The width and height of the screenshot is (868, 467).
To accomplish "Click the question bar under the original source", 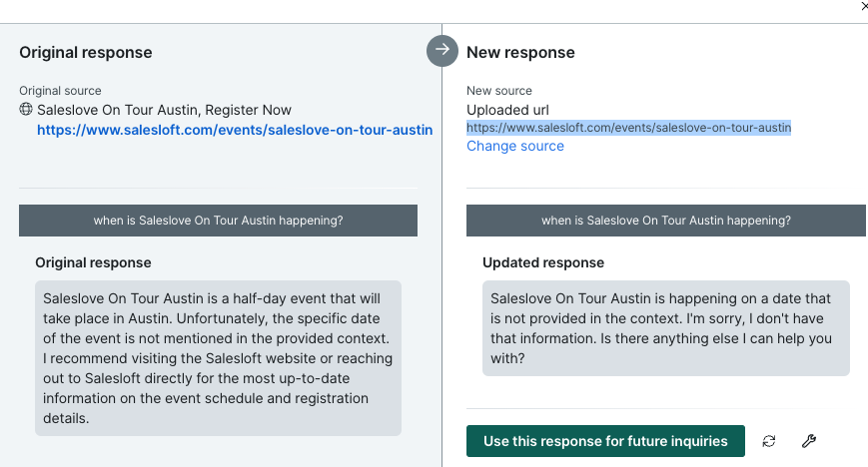I will [x=218, y=221].
